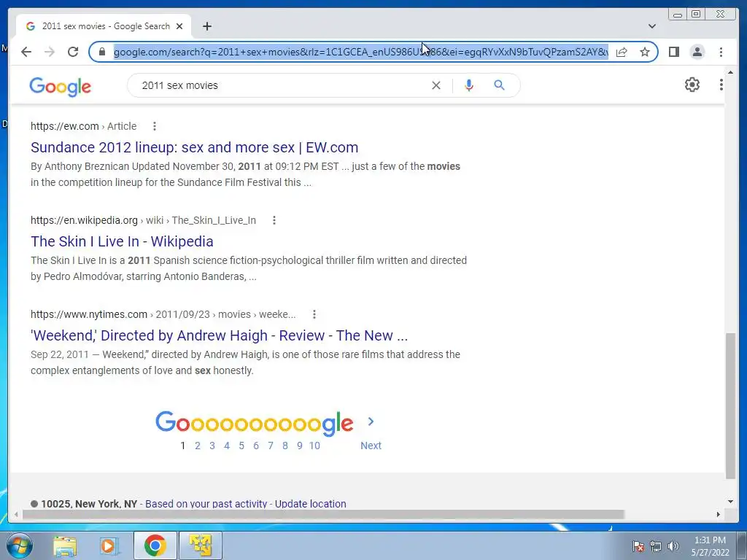747x560 pixels.
Task: Open the 'Weekend' Directed by Andrew Haigh review
Action: (219, 335)
